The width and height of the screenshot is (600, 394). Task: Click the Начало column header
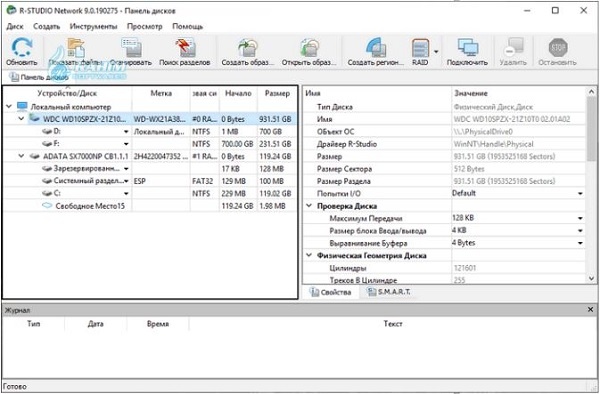click(x=238, y=93)
